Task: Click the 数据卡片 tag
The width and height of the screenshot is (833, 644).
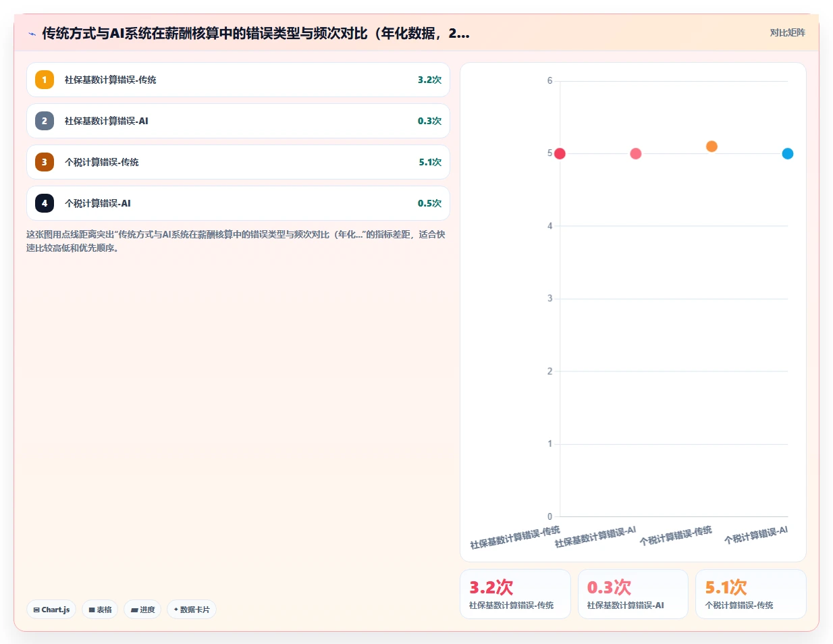Action: (x=192, y=610)
